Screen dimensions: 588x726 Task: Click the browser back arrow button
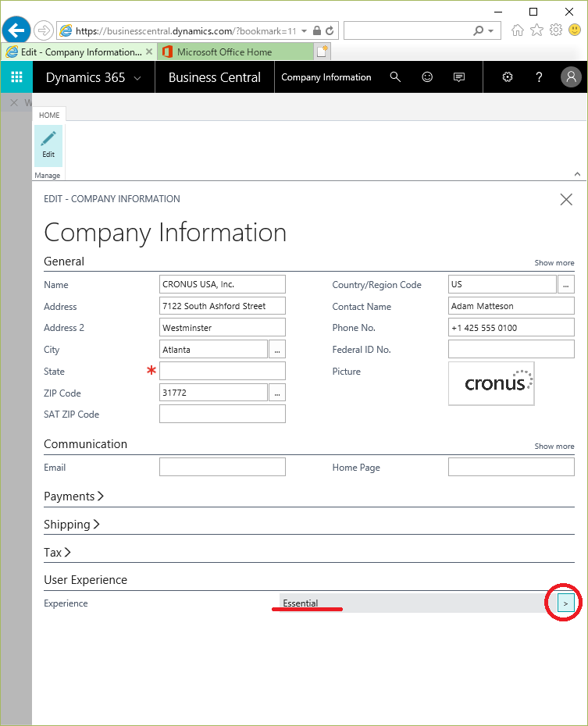coord(16,31)
